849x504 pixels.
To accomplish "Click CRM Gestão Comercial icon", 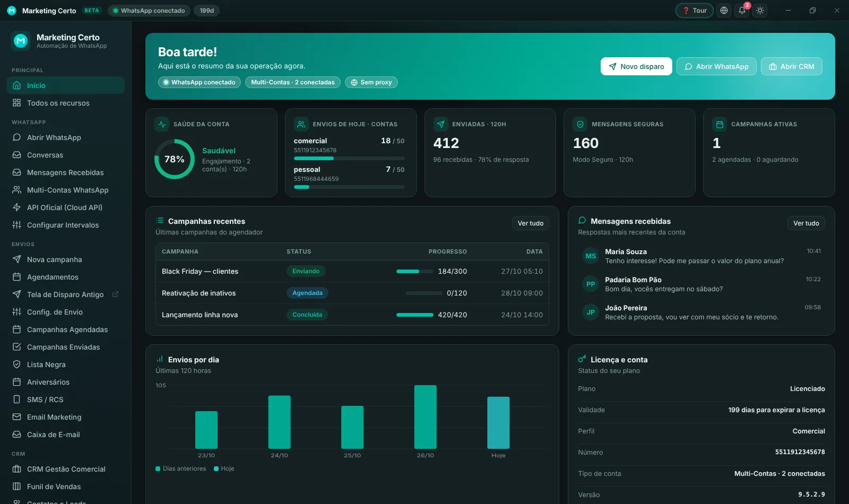I will [16, 469].
